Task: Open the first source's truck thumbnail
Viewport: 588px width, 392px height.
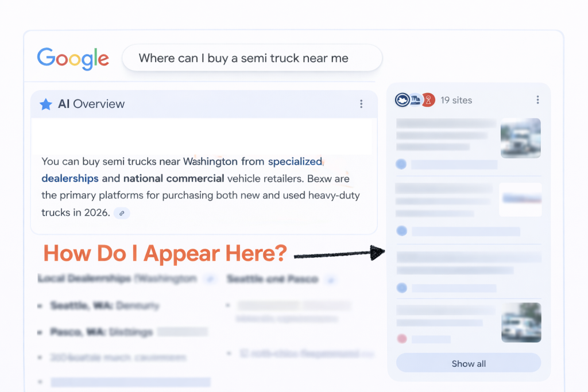Action: (520, 138)
